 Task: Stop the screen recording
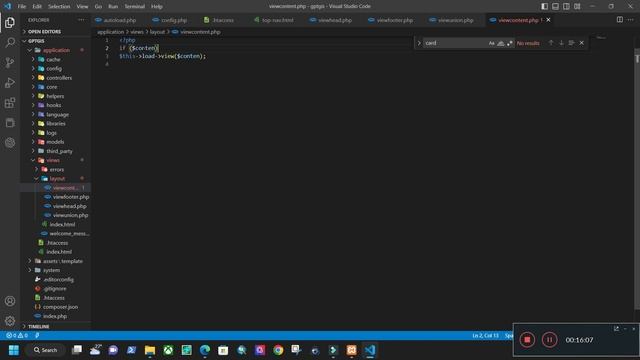527,340
